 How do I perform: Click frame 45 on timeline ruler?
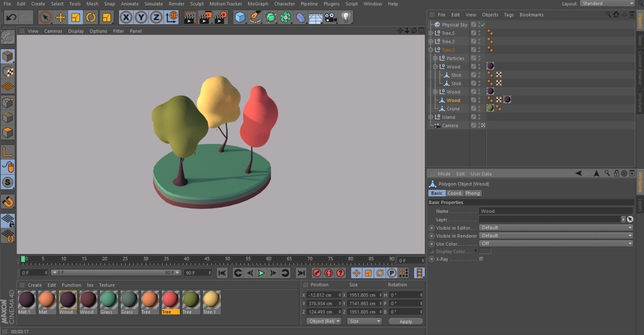[x=207, y=259]
